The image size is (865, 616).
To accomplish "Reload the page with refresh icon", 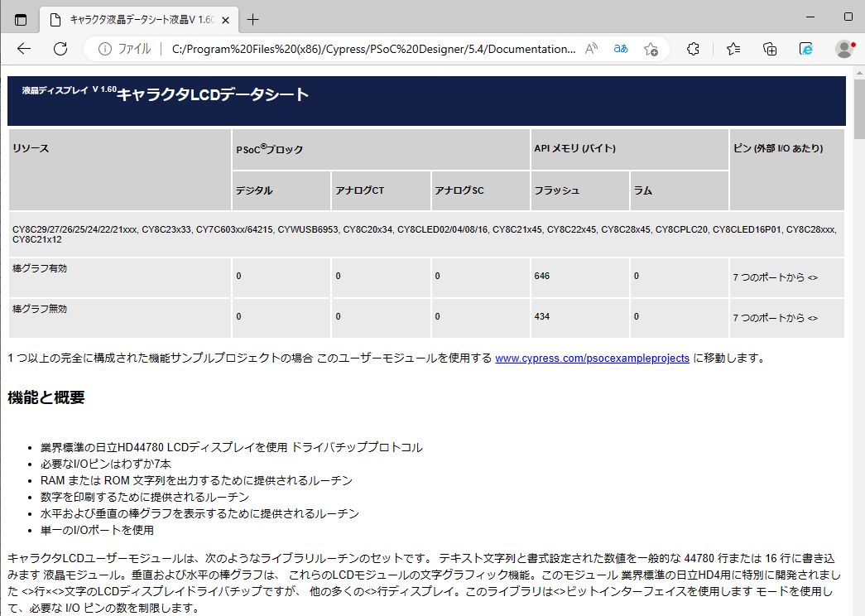I will click(60, 49).
